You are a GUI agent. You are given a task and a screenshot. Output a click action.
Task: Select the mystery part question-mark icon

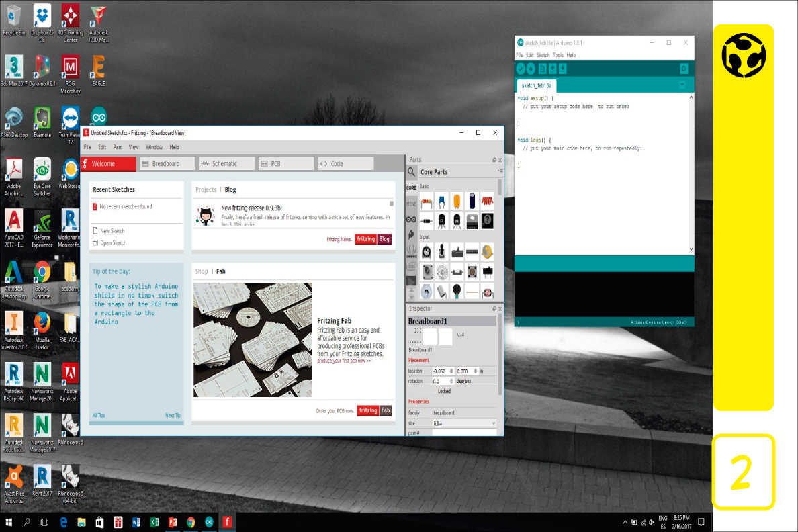point(488,222)
